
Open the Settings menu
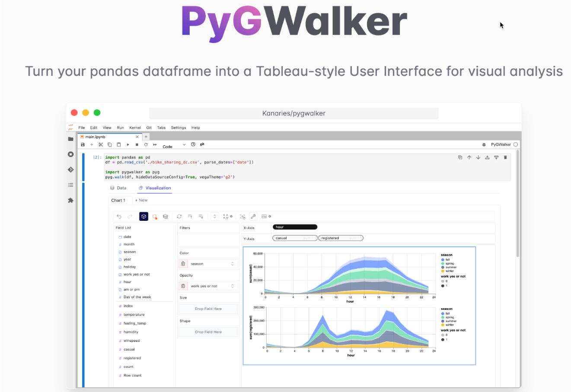[x=179, y=128]
